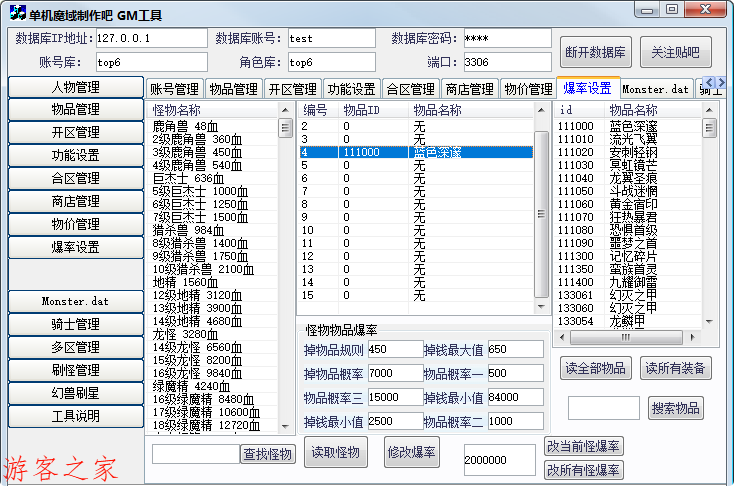Open the 商店管理 tab
Viewport: 734px width, 486px height.
coord(468,89)
